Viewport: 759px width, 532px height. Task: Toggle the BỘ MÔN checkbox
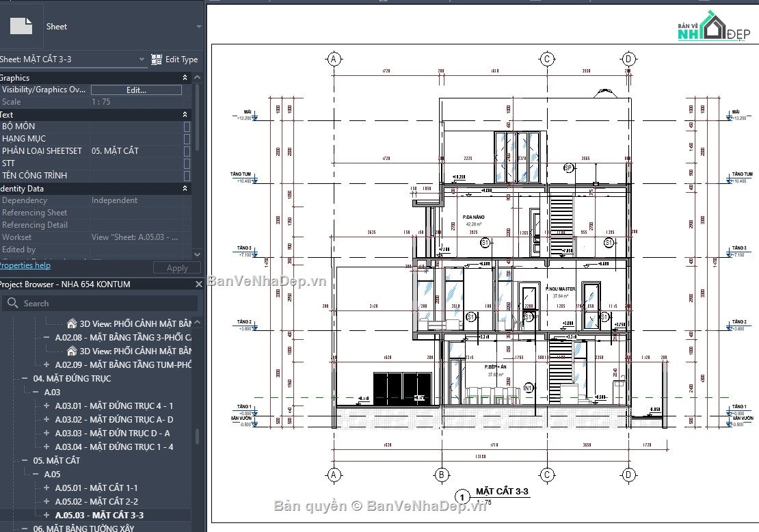point(187,127)
